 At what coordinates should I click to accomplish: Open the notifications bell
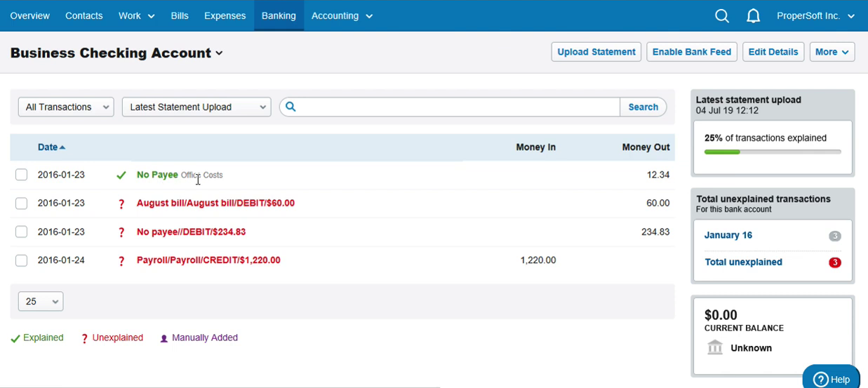[753, 15]
